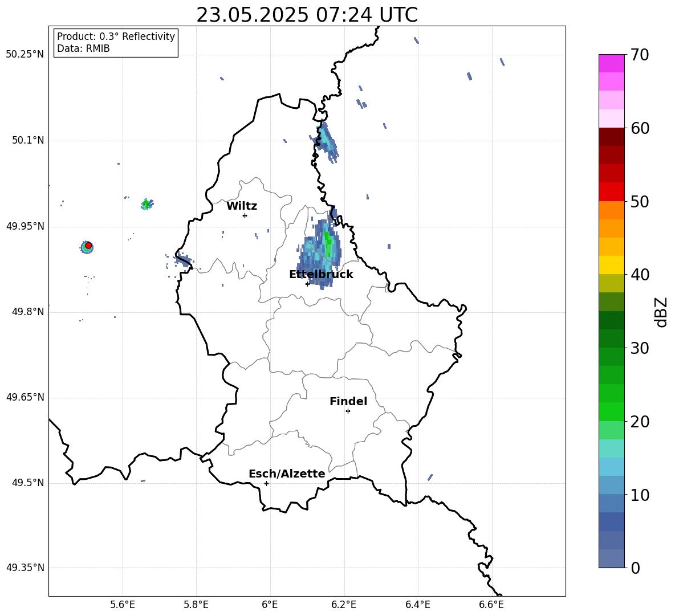Screen dimensions: 675x616
Task: Click the 6.4°E longitude label
Action: click(417, 605)
